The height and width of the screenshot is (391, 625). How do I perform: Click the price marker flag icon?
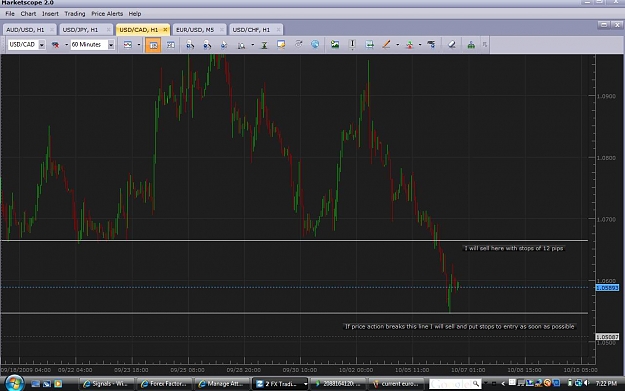(431, 45)
